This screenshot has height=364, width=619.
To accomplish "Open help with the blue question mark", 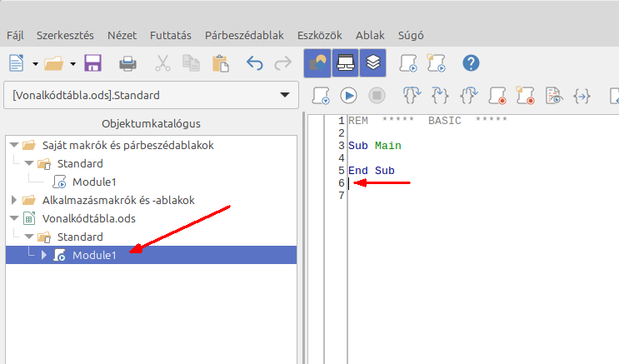I will [471, 63].
